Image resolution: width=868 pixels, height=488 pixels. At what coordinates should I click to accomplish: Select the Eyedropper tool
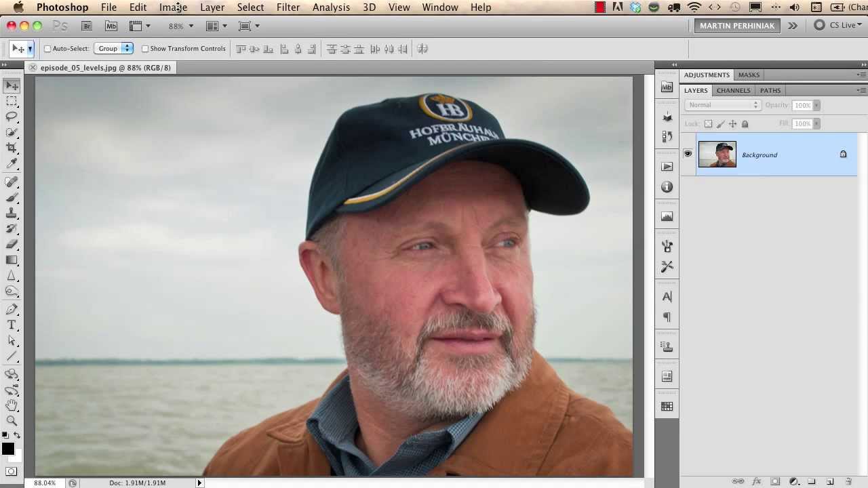tap(12, 163)
